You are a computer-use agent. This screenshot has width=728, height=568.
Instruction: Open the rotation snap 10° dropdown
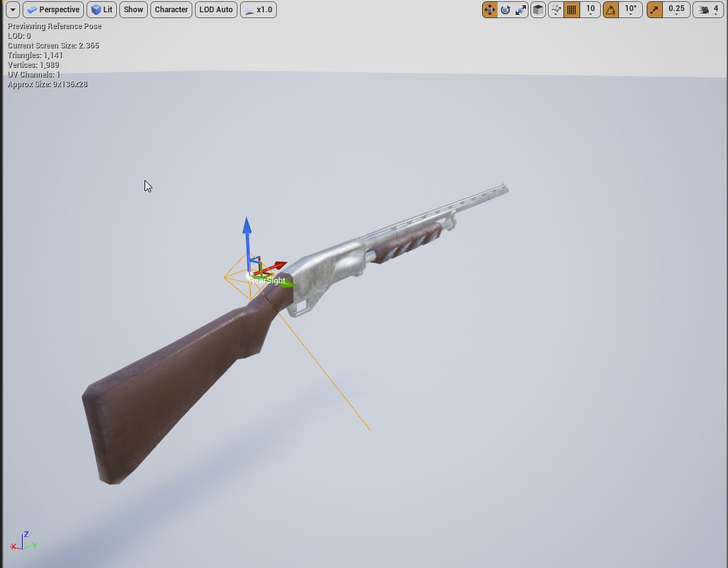(631, 10)
